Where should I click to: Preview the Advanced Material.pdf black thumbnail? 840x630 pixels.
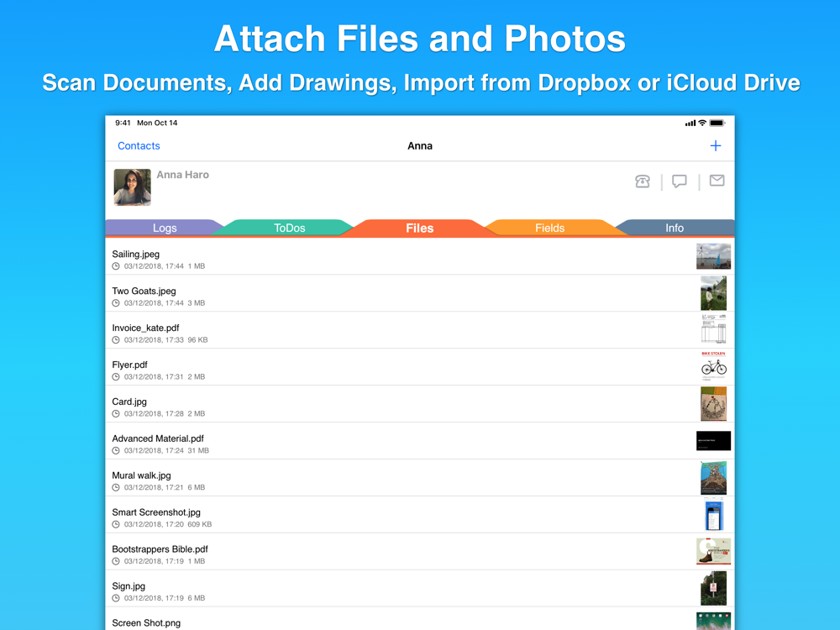coord(713,441)
